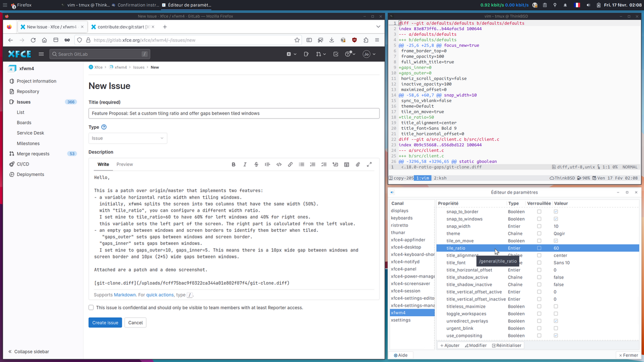Screen dimensions: 644x362
Task: Apply bold formatting in description editor
Action: coord(233,164)
